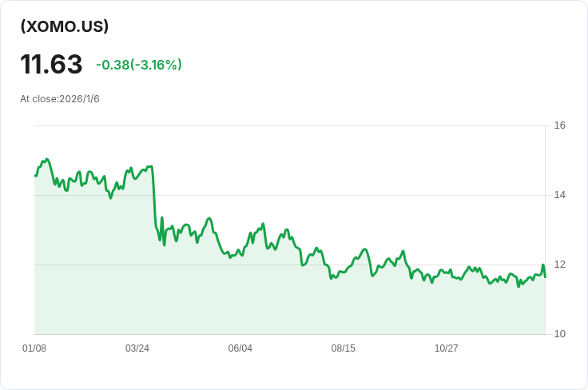Click the highest peak of the price line

tap(47, 159)
